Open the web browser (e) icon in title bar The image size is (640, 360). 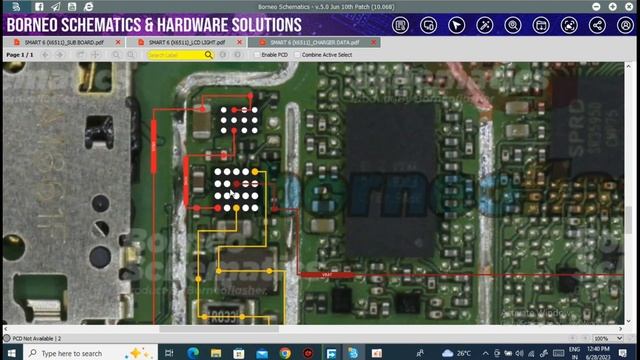pyautogui.click(x=89, y=7)
